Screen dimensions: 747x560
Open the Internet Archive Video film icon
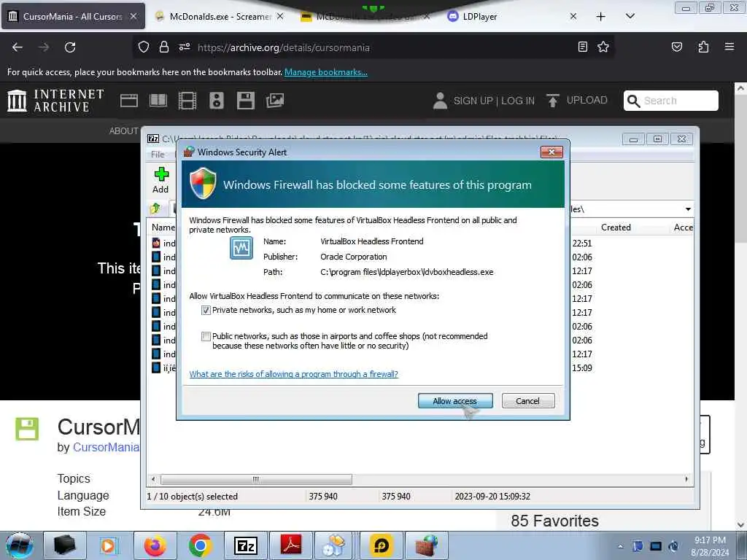(x=187, y=101)
